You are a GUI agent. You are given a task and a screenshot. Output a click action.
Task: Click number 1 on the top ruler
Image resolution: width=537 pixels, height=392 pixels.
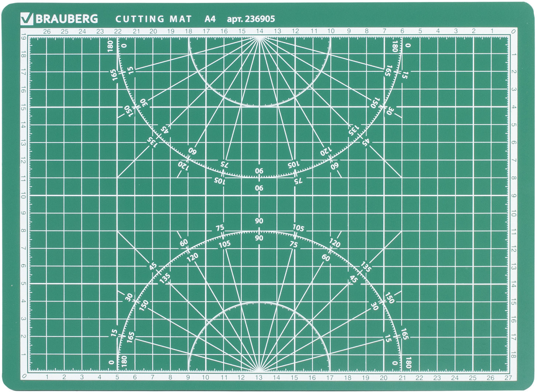[x=492, y=31]
